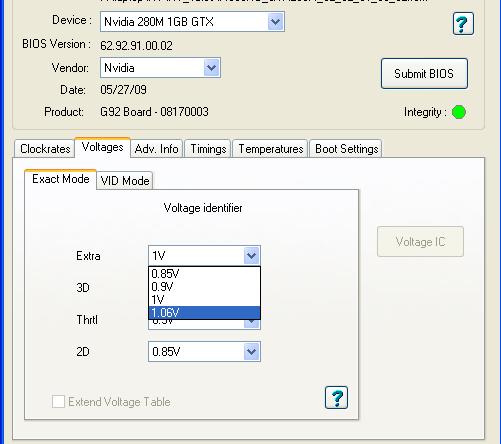The width and height of the screenshot is (501, 444).
Task: Open the 2D voltage dropdown arrow
Action: (251, 351)
